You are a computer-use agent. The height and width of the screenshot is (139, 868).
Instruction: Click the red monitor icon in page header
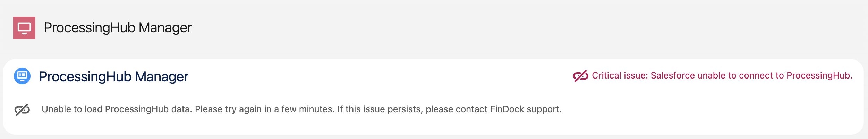24,28
